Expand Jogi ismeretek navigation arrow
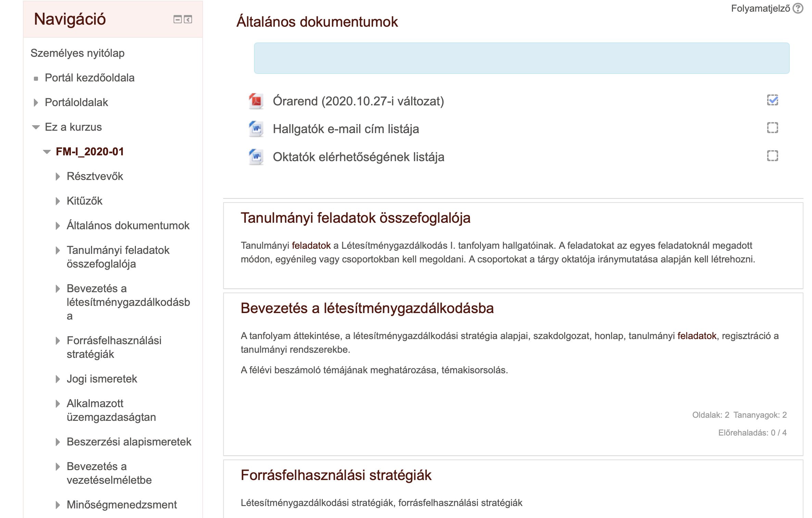The image size is (812, 518). pyautogui.click(x=58, y=379)
